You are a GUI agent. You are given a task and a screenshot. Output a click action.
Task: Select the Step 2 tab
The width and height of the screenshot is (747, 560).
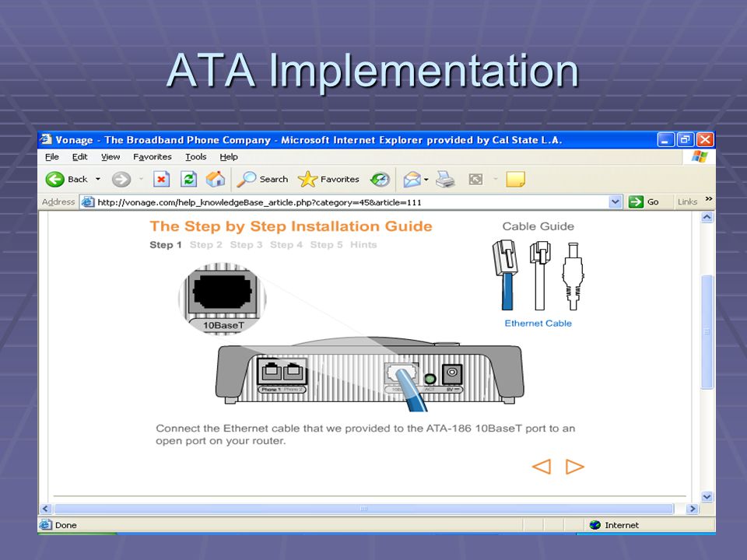(205, 245)
